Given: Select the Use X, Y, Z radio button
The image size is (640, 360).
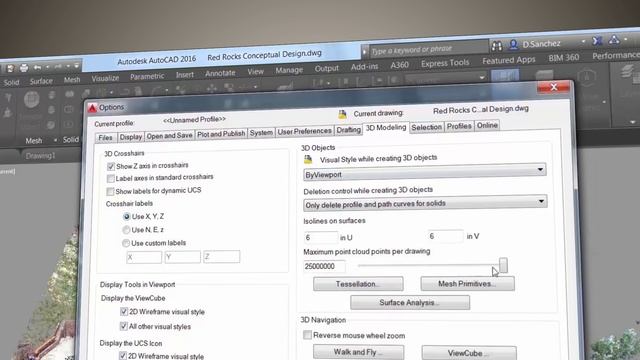Looking at the screenshot, I should point(127,217).
